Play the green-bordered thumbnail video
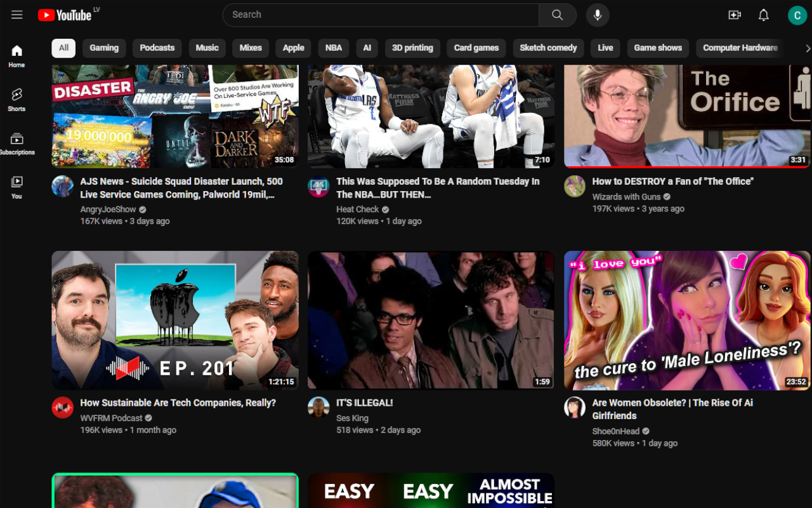The height and width of the screenshot is (508, 812). point(175,490)
